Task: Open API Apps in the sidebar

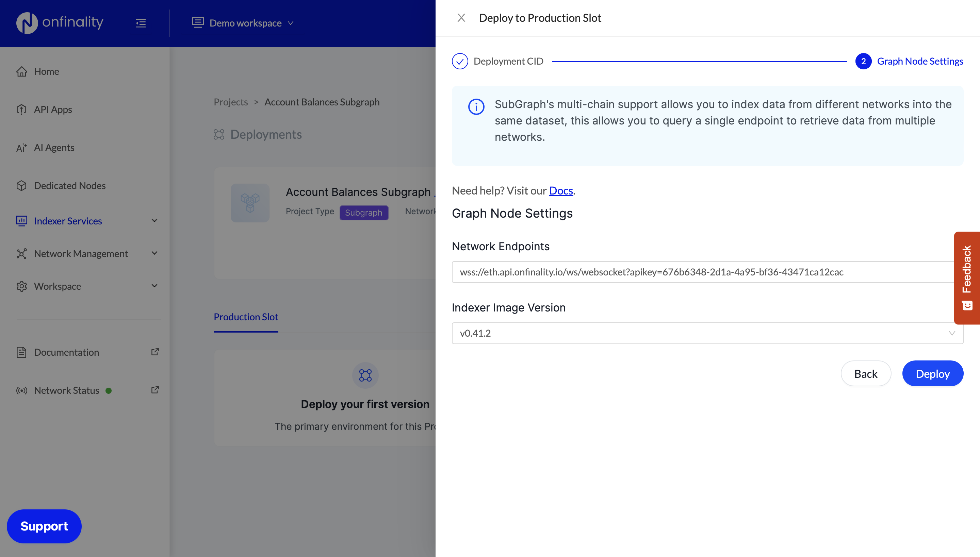Action: tap(53, 109)
